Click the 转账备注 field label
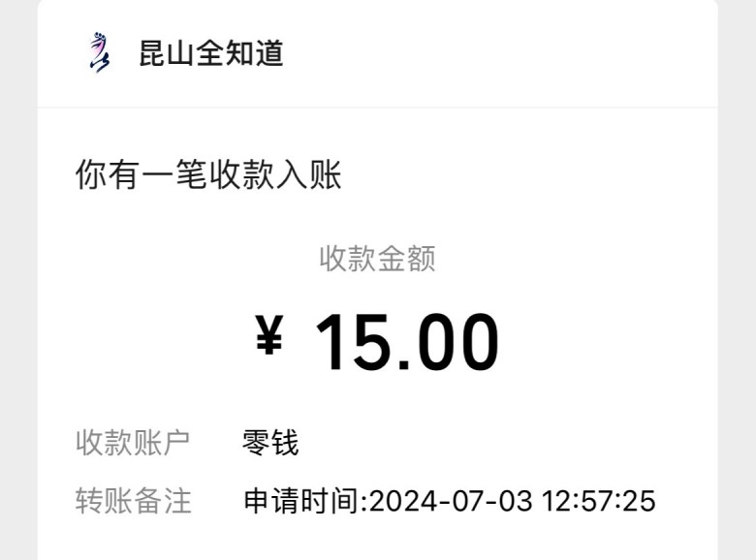This screenshot has width=756, height=560. 133,500
